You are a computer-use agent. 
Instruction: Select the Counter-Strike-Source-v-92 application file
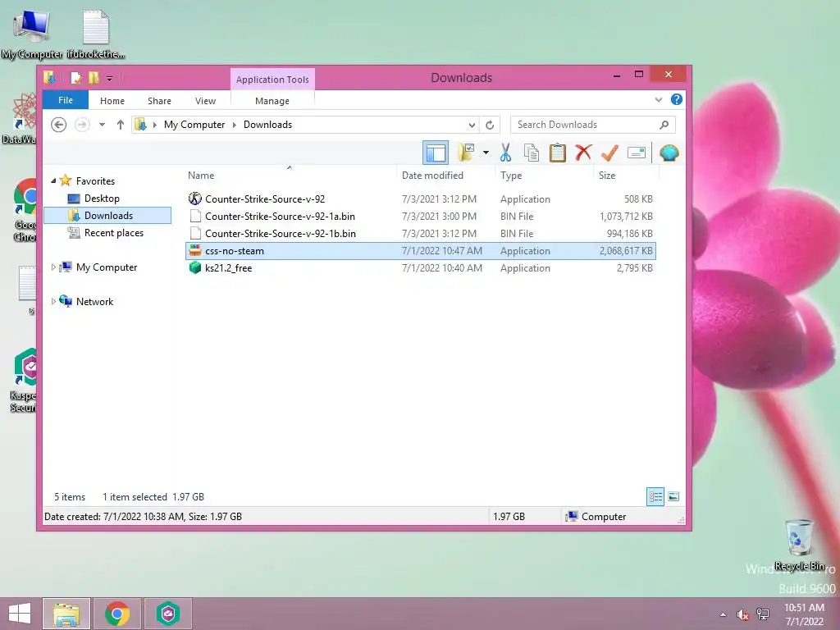point(421,199)
